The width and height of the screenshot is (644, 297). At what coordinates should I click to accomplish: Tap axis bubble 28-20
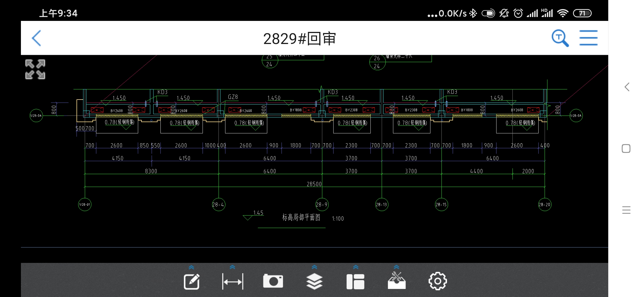(545, 204)
